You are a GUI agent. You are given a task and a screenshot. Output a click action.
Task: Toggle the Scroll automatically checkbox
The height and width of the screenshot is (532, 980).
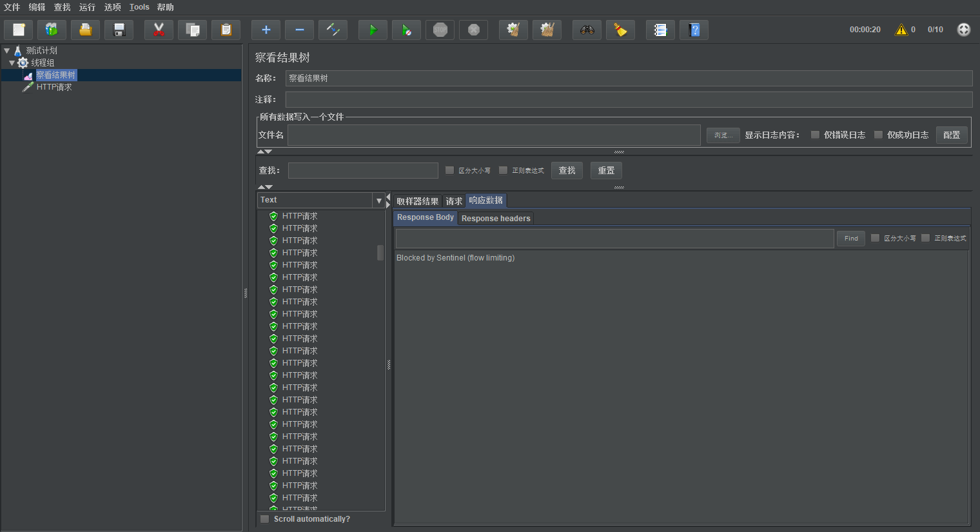[264, 519]
